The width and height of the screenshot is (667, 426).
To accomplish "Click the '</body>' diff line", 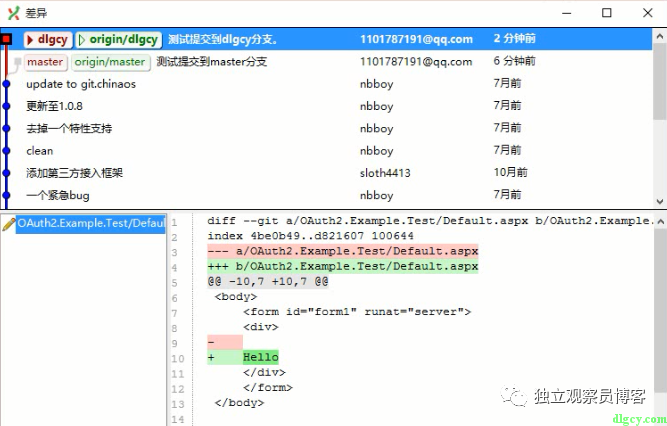I will (x=239, y=403).
